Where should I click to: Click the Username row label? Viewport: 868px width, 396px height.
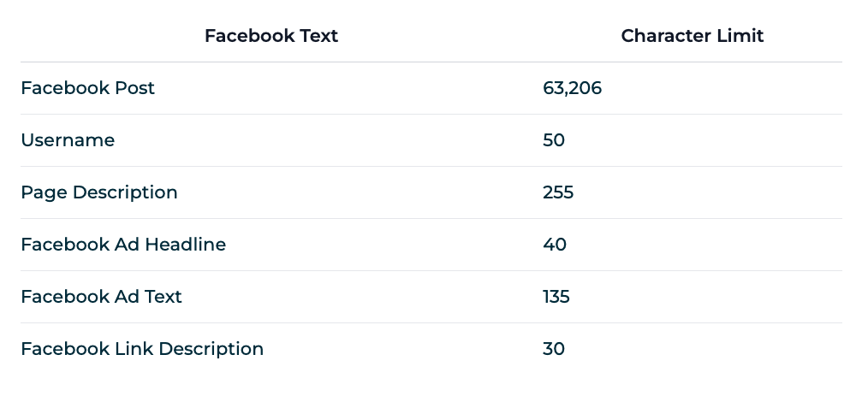coord(68,140)
